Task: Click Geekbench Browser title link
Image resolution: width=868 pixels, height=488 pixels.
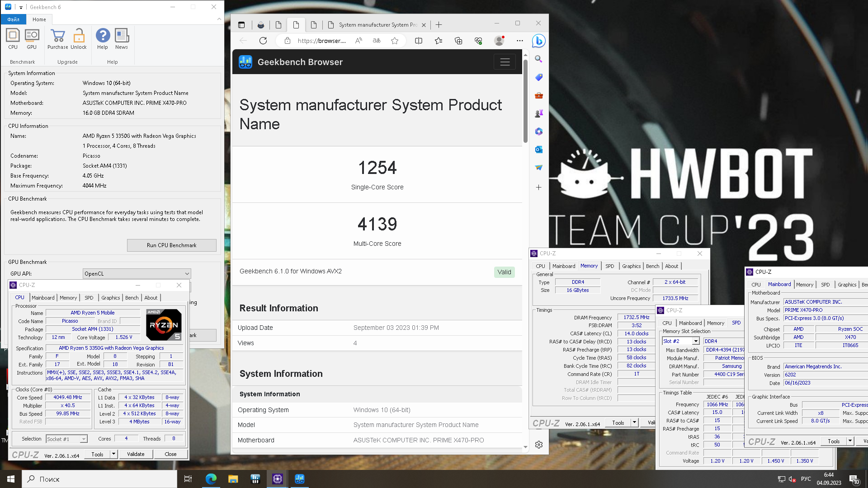Action: click(300, 62)
